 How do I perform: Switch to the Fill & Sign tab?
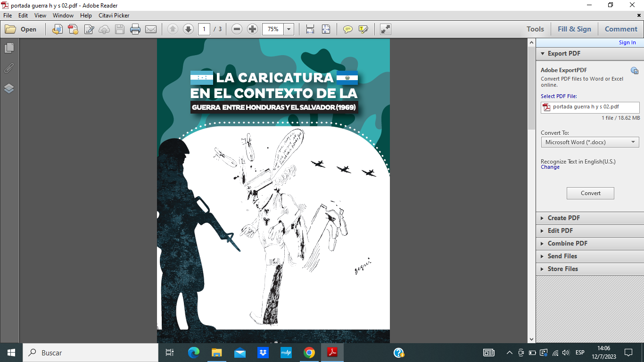[x=574, y=29]
